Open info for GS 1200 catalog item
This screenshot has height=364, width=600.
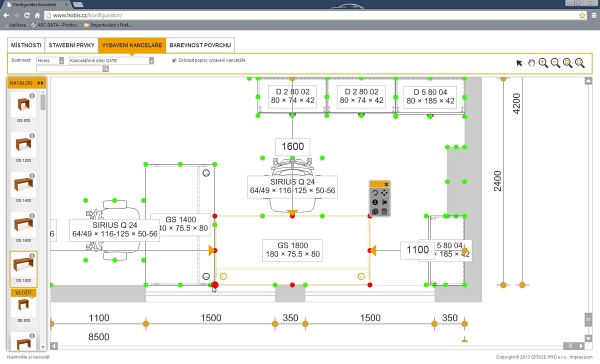click(32, 135)
